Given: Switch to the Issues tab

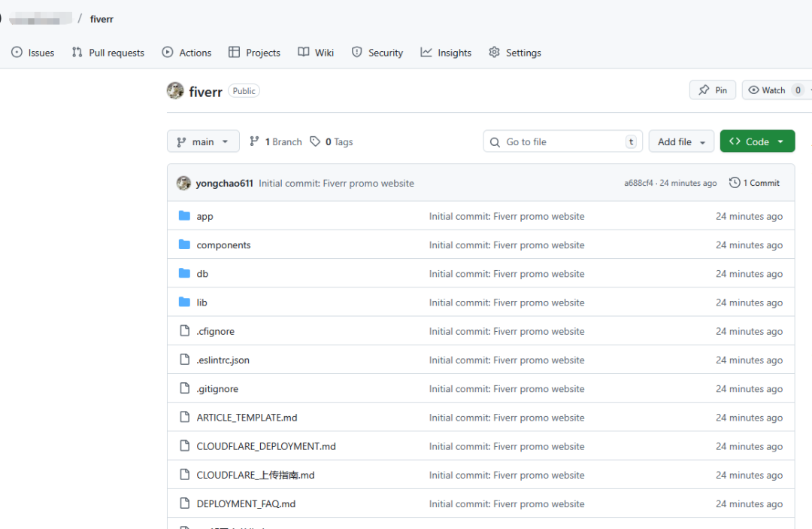Looking at the screenshot, I should pyautogui.click(x=33, y=53).
